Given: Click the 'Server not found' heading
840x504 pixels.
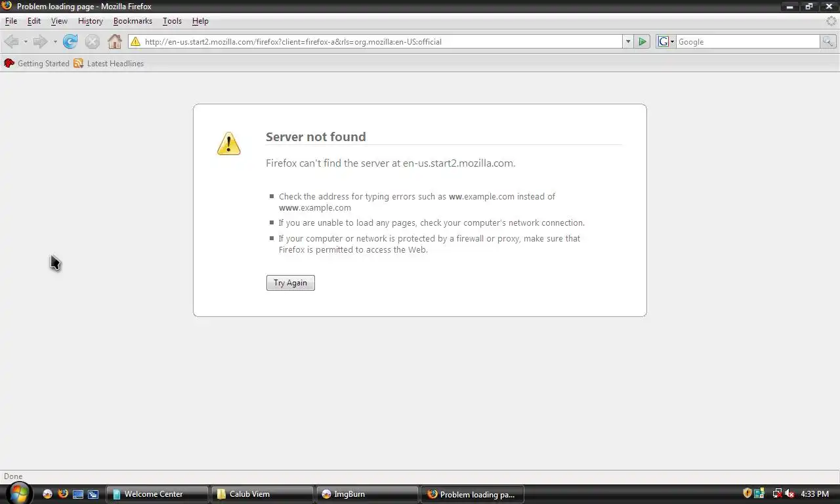Looking at the screenshot, I should coord(316,136).
